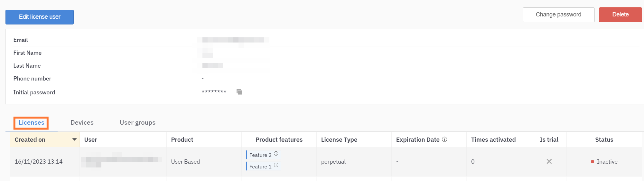Screen dimensions: 644x181
Task: Click the red Inactive status dot
Action: click(x=592, y=162)
